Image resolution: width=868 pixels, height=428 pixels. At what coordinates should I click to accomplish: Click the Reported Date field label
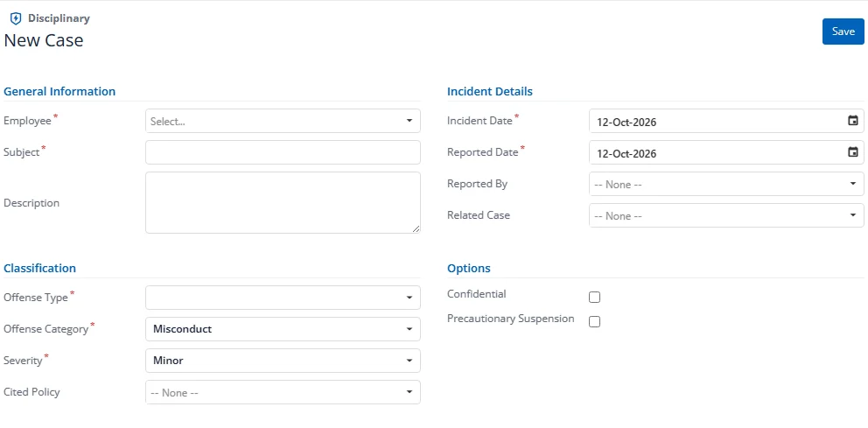coord(483,152)
